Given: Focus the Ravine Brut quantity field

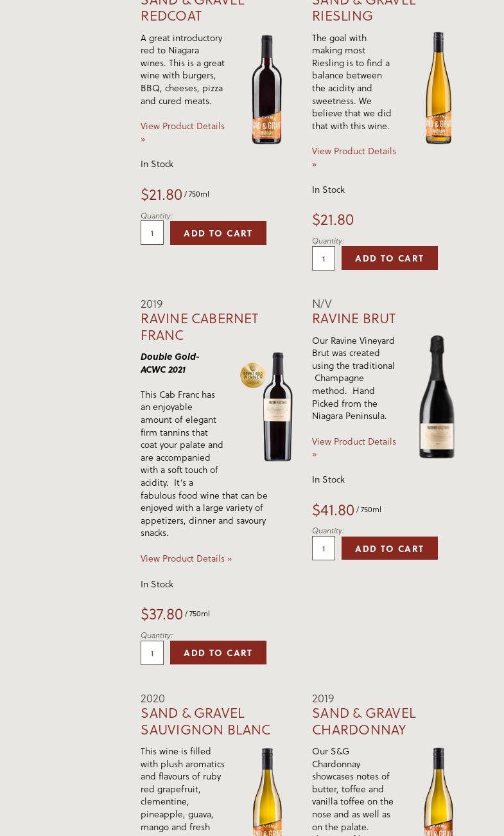Looking at the screenshot, I should click(324, 549).
